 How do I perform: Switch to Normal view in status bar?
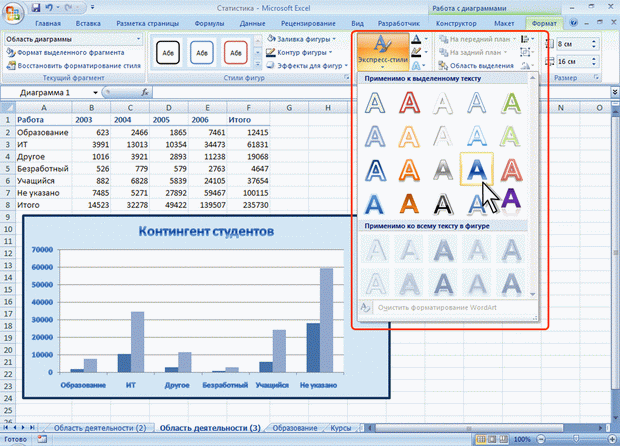tap(481, 439)
